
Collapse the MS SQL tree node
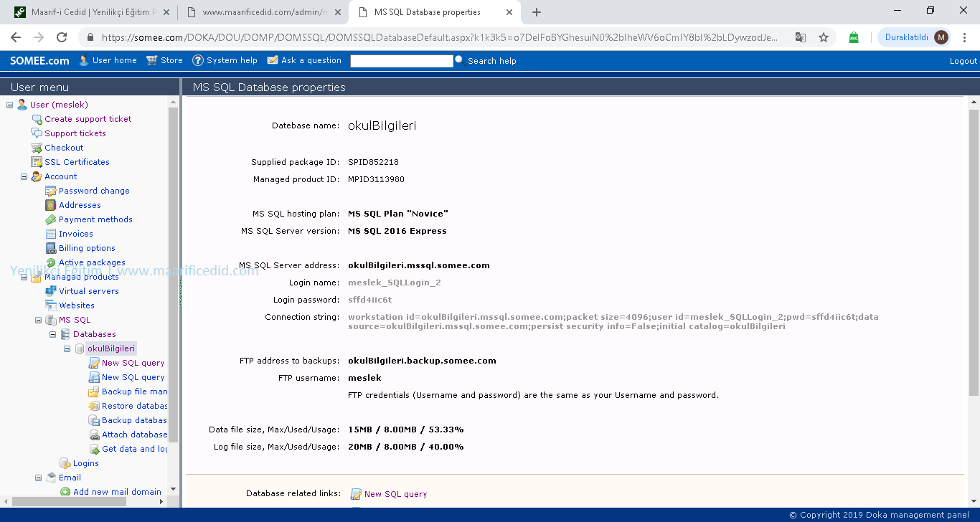click(39, 320)
